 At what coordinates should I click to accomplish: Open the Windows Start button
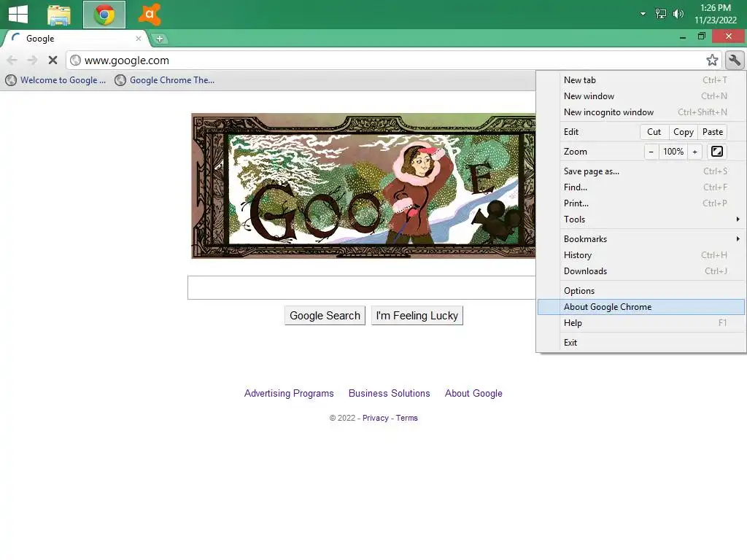coord(18,15)
